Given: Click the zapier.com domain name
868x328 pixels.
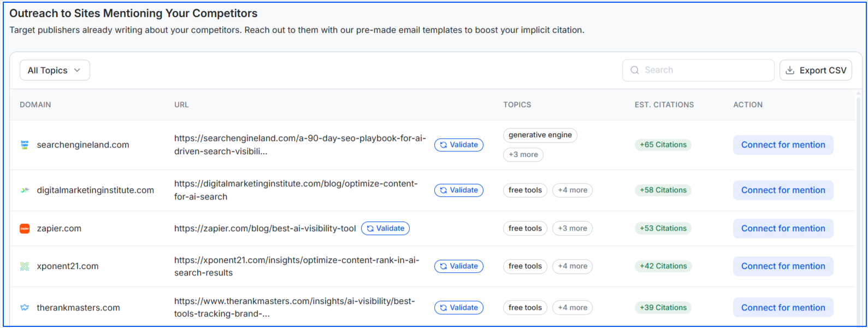Looking at the screenshot, I should tap(59, 229).
